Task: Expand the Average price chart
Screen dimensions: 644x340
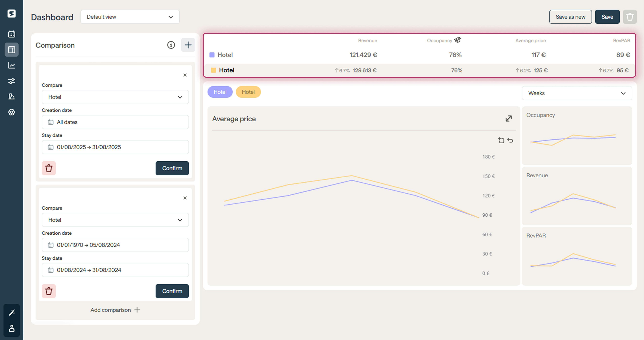Action: [x=509, y=118]
